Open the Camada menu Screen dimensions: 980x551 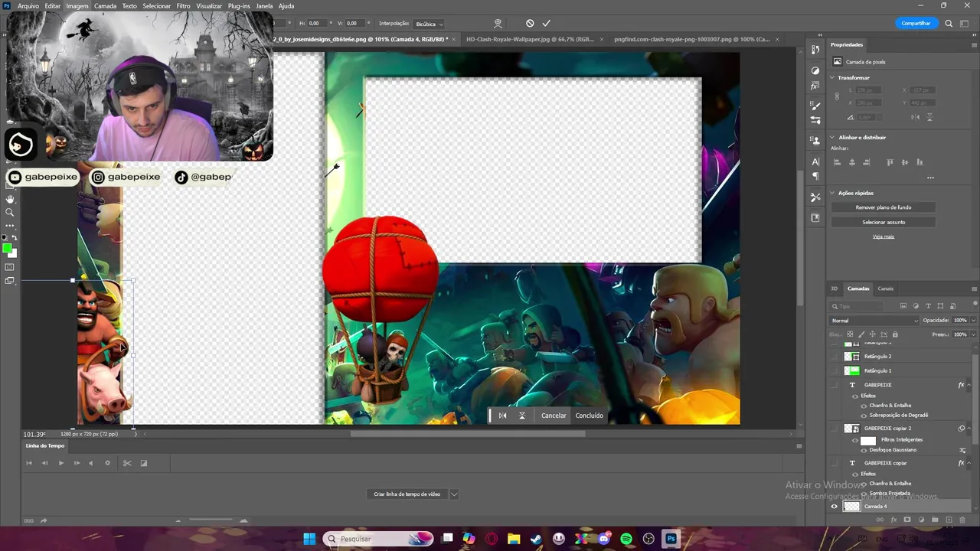[105, 6]
